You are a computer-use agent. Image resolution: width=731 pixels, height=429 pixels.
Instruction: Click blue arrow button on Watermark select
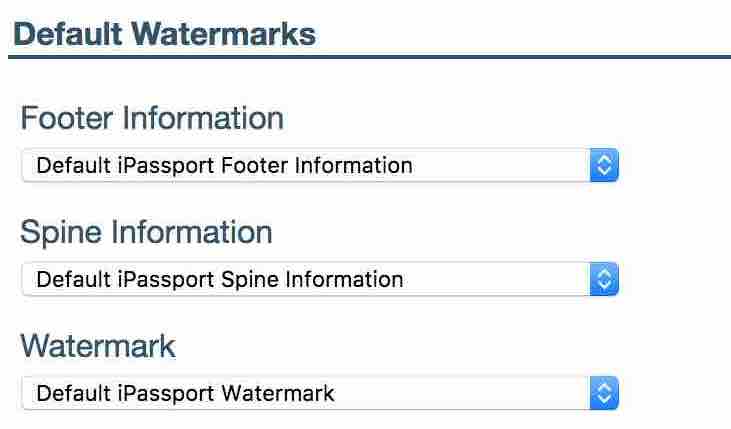[x=603, y=394]
